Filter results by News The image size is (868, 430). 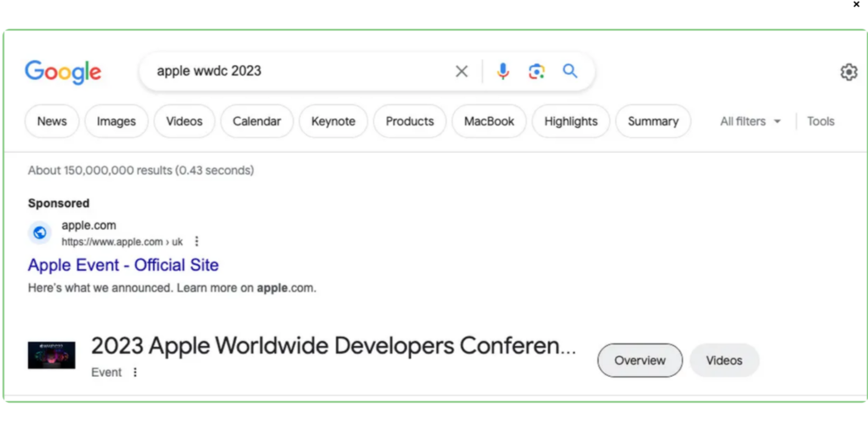point(52,121)
